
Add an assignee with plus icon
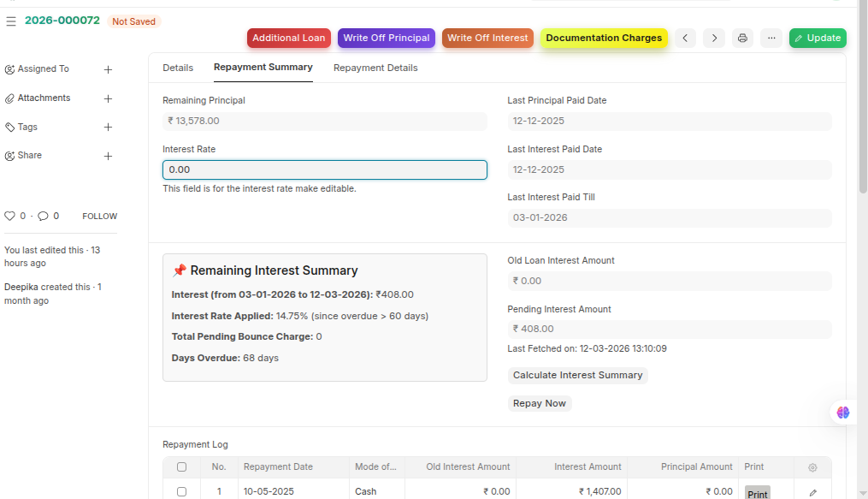pyautogui.click(x=108, y=69)
